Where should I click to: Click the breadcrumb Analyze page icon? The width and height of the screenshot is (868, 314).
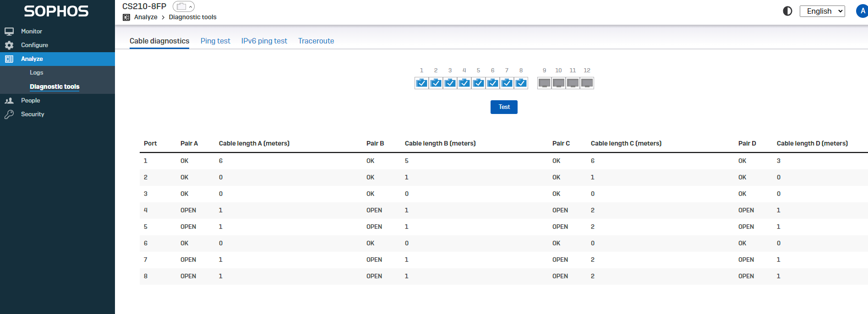pyautogui.click(x=126, y=17)
